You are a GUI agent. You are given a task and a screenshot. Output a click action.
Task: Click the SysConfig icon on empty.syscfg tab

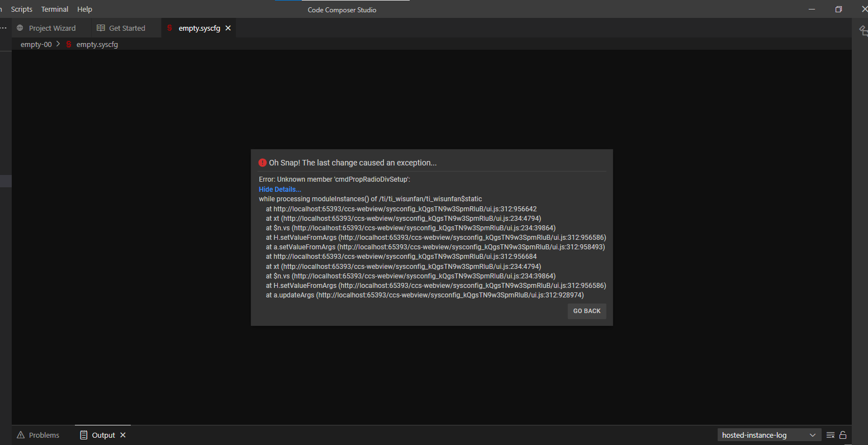170,28
